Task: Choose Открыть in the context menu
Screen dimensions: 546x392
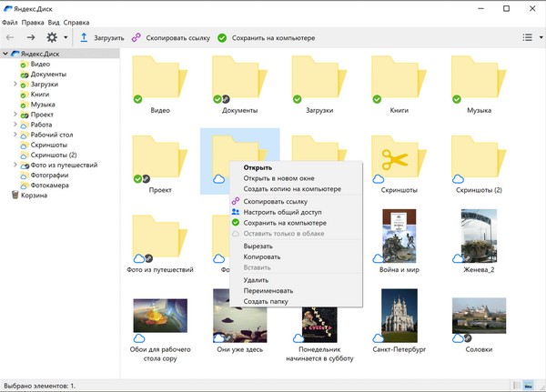Action: [296, 167]
